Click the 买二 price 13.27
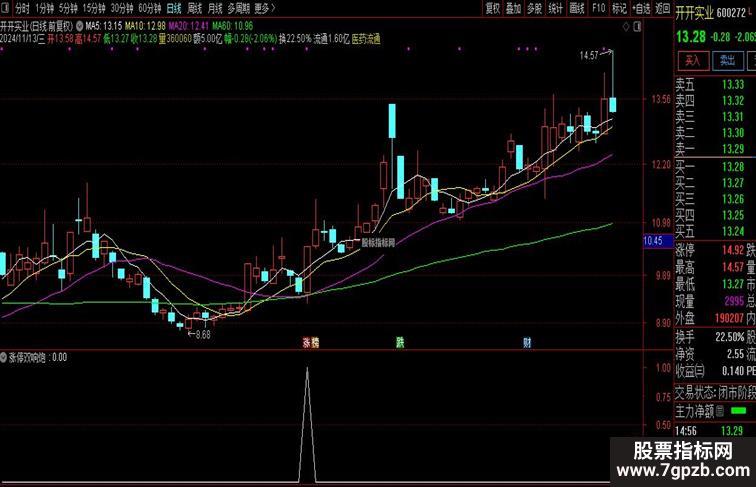This screenshot has width=756, height=487. coord(733,183)
